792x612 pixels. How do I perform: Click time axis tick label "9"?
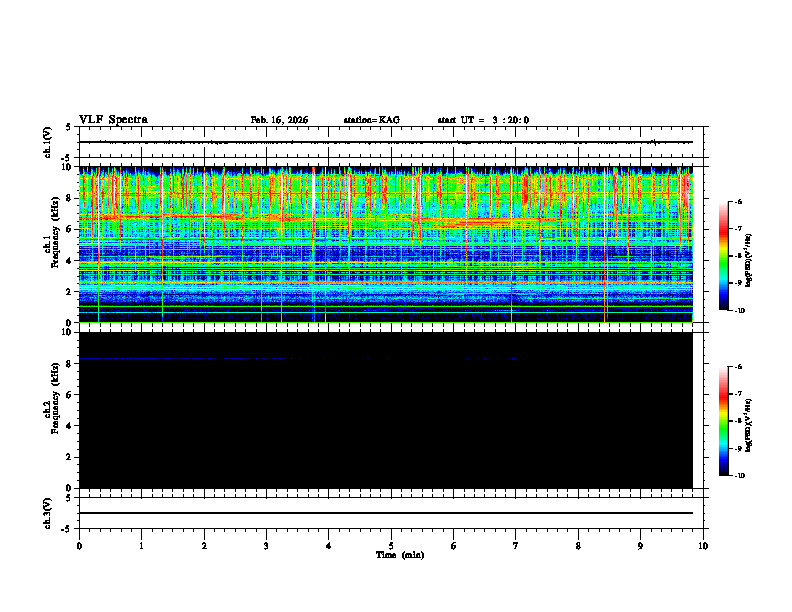click(640, 546)
